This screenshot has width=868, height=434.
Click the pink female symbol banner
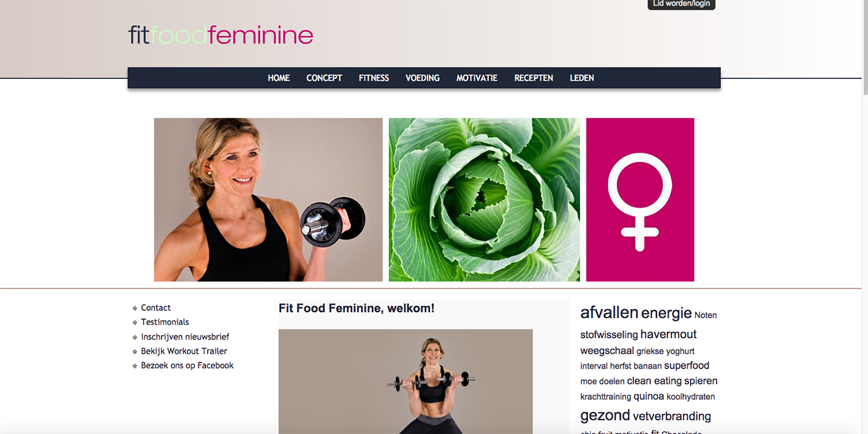[x=640, y=200]
